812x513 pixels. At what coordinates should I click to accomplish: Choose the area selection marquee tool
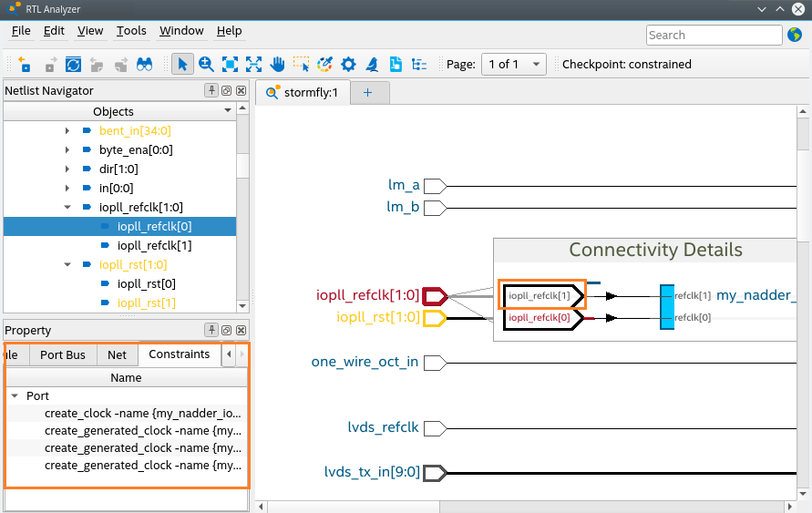[301, 65]
